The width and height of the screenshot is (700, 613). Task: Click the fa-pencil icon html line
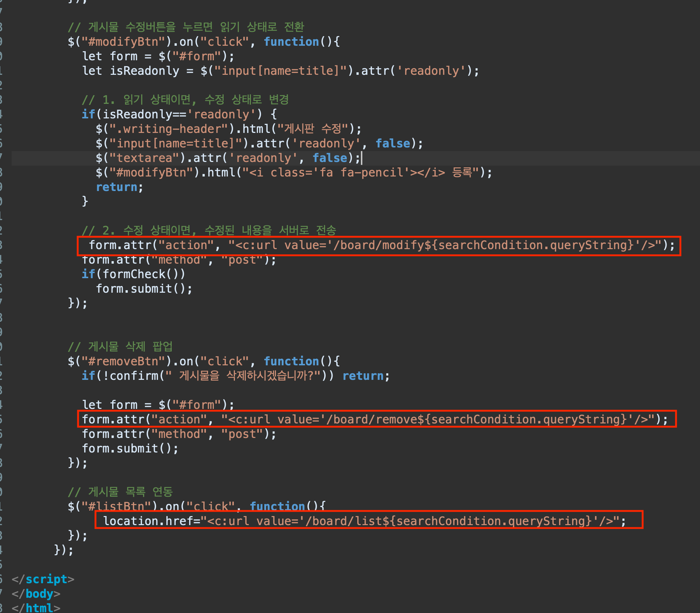(293, 172)
